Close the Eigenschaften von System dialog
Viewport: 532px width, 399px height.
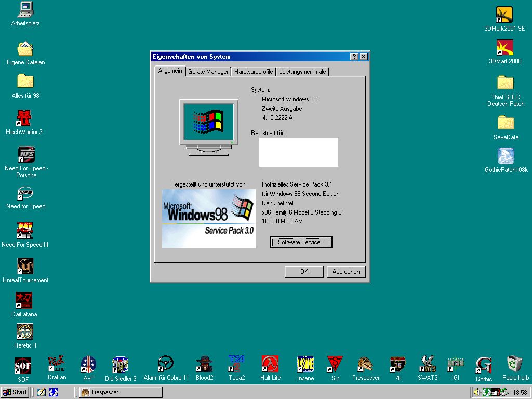click(x=363, y=57)
